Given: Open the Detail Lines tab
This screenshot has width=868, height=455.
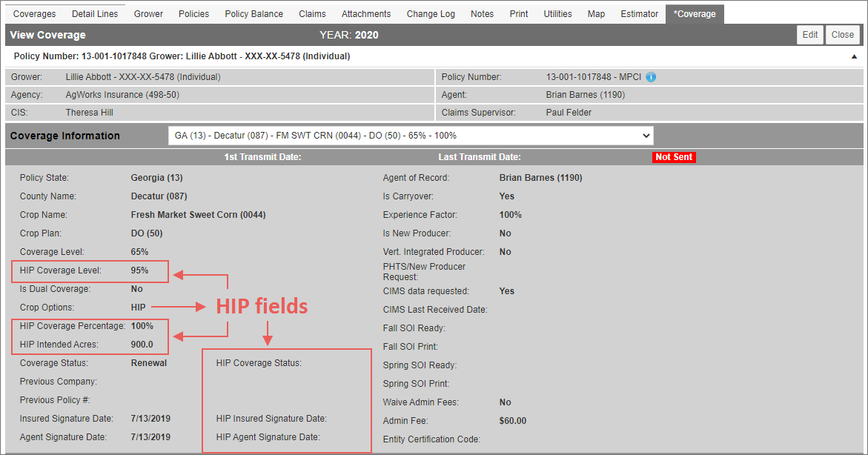Looking at the screenshot, I should 95,14.
